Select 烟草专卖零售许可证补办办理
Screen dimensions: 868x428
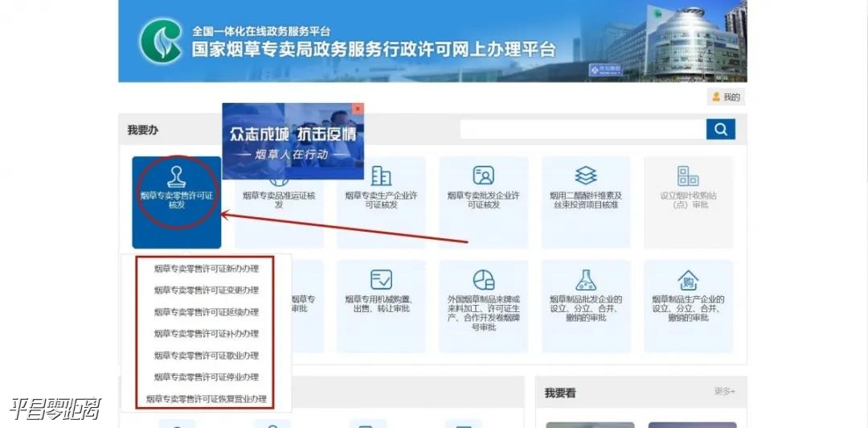(206, 334)
